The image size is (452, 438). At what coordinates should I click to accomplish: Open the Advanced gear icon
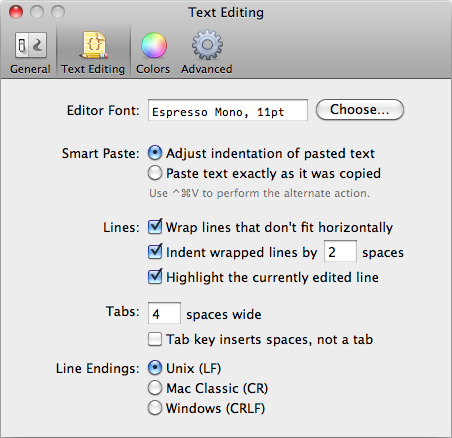click(207, 45)
